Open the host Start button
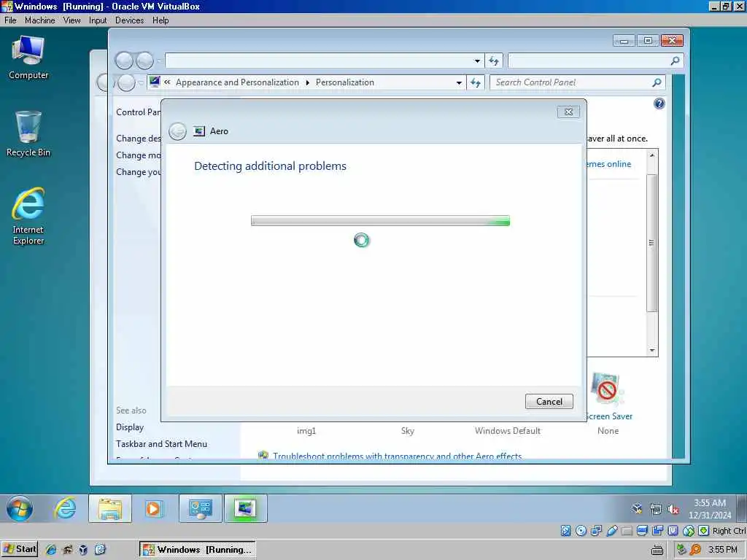Image resolution: width=747 pixels, height=560 pixels. (20, 549)
